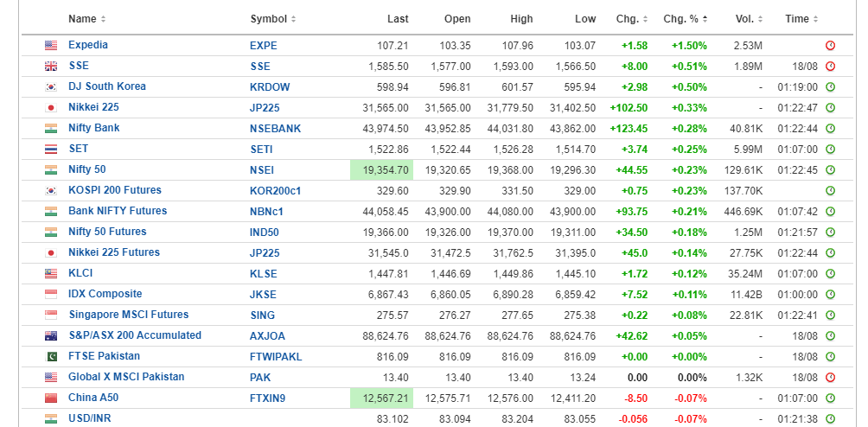Open the Expedia quote page
Viewport: 868px width, 427px height.
(88, 45)
